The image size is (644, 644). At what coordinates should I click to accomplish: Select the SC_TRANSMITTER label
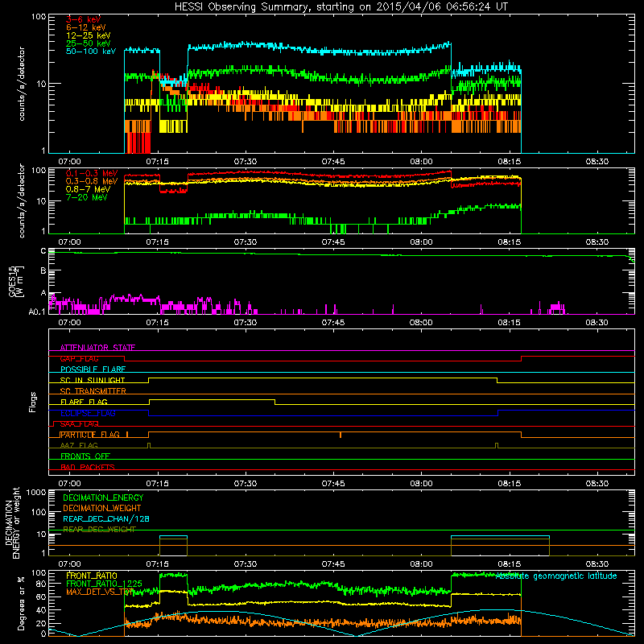93,391
